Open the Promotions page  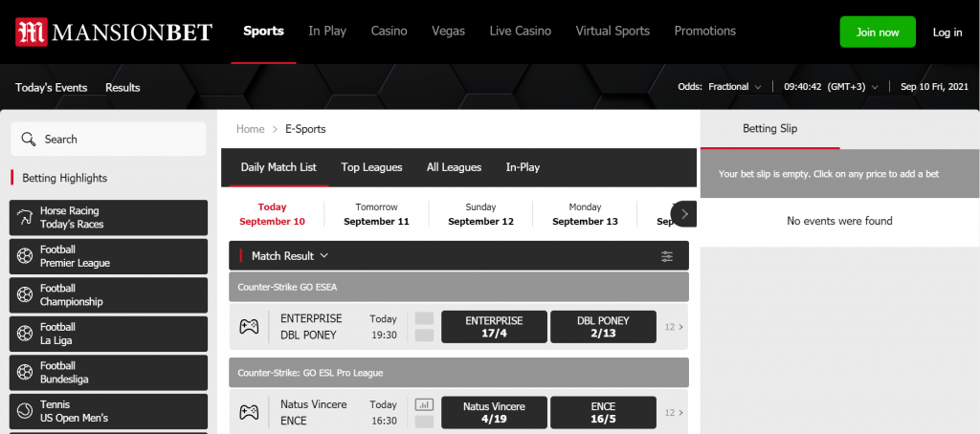click(x=705, y=32)
